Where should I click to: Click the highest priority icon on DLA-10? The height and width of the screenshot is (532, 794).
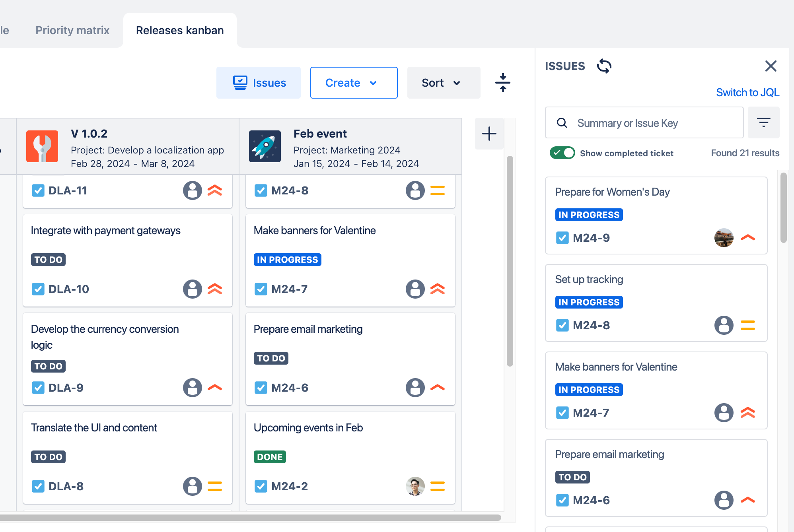[215, 289]
